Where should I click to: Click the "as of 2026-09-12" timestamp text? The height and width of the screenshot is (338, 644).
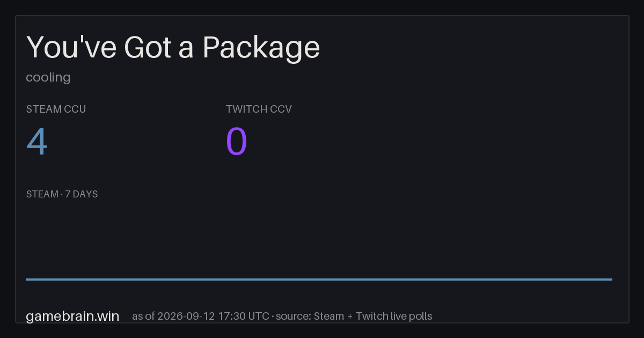(173, 316)
